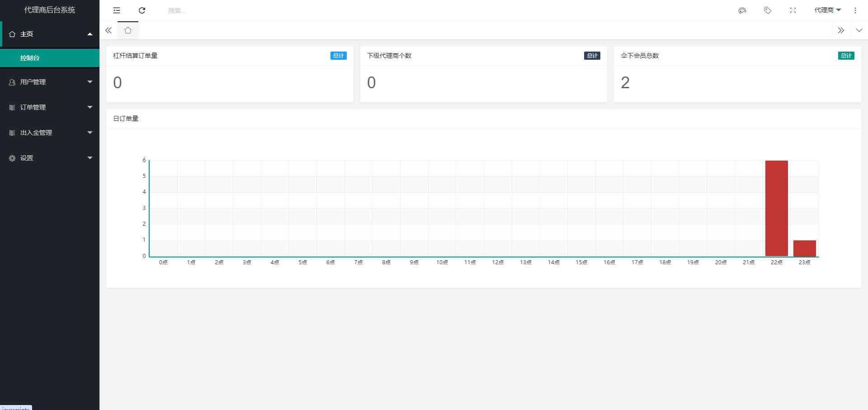The width and height of the screenshot is (868, 410).
Task: Click the blue 总计 badge on 杠杆结算订单量
Action: click(x=339, y=56)
